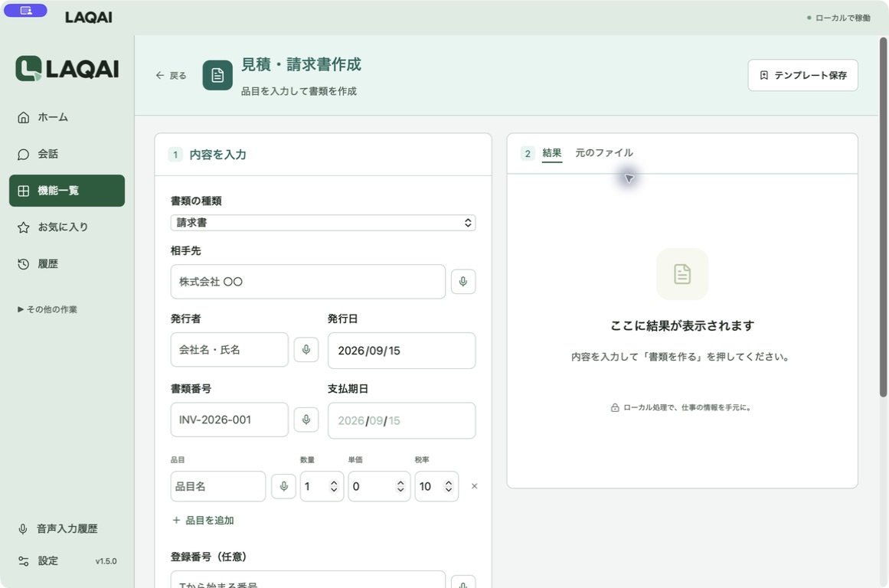Click the 書類番号 input field

[230, 420]
